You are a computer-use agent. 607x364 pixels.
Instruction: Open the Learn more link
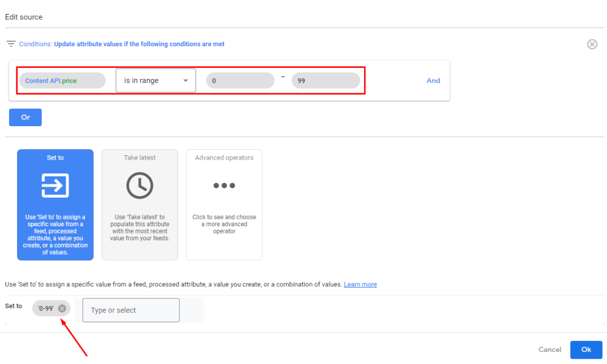pyautogui.click(x=360, y=285)
